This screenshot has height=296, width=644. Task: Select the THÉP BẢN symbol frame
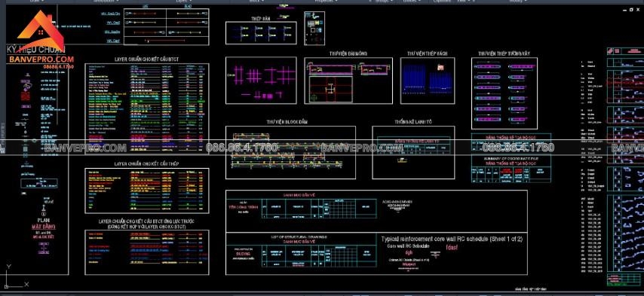[x=261, y=33]
